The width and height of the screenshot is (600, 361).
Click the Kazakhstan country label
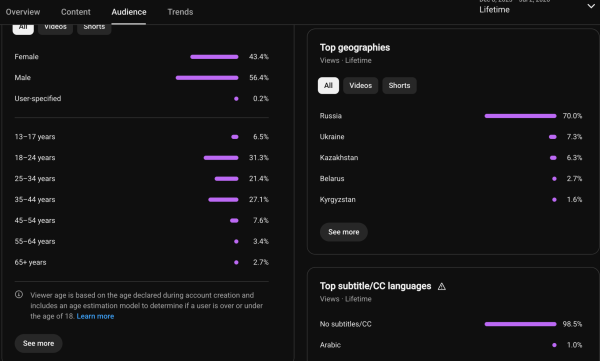click(x=339, y=158)
